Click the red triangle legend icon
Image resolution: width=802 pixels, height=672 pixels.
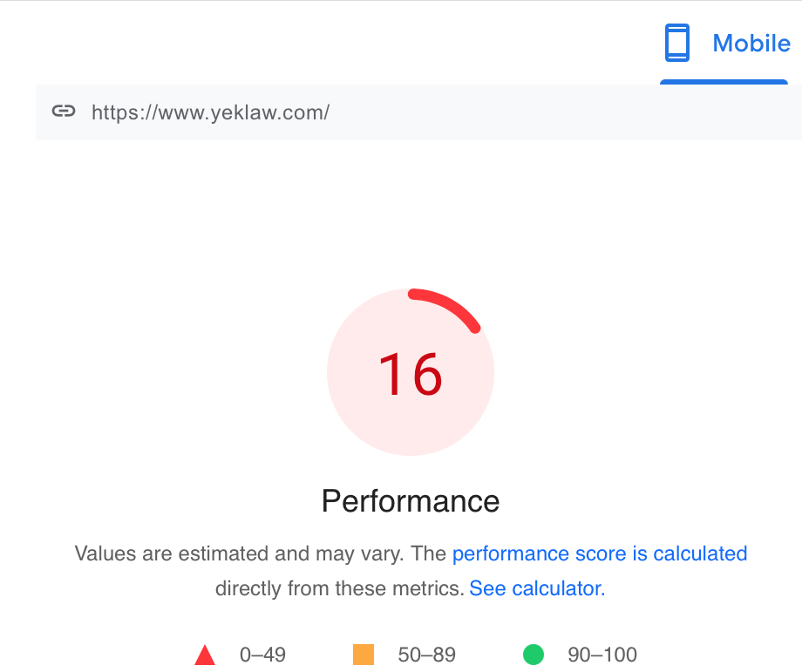(x=205, y=655)
